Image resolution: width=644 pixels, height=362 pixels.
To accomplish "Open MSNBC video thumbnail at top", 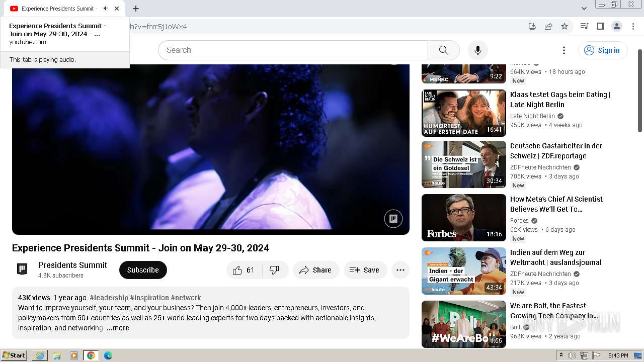I will click(464, 73).
